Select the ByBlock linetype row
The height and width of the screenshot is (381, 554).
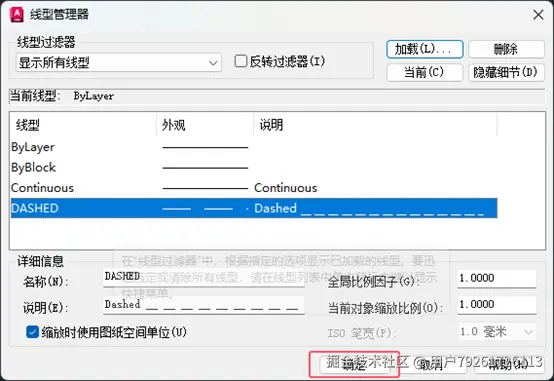tap(254, 168)
